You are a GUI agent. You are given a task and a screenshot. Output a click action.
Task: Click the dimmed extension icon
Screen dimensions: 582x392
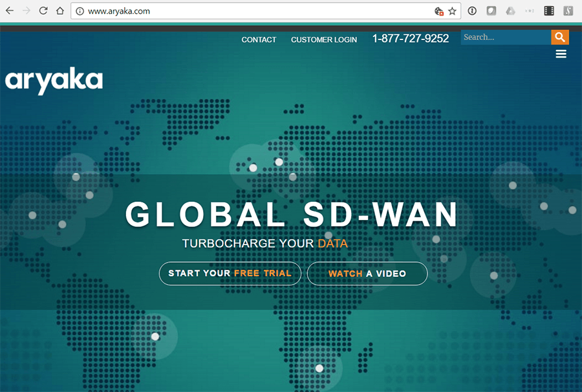point(529,10)
